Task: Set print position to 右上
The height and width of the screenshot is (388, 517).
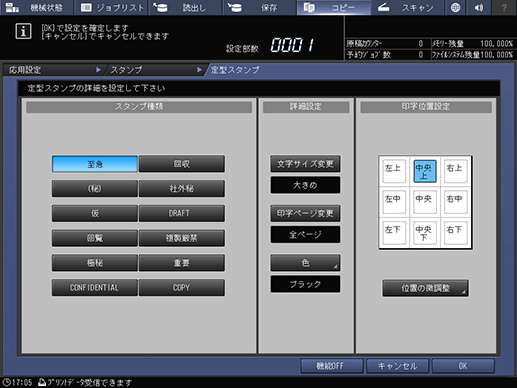Action: coord(456,171)
